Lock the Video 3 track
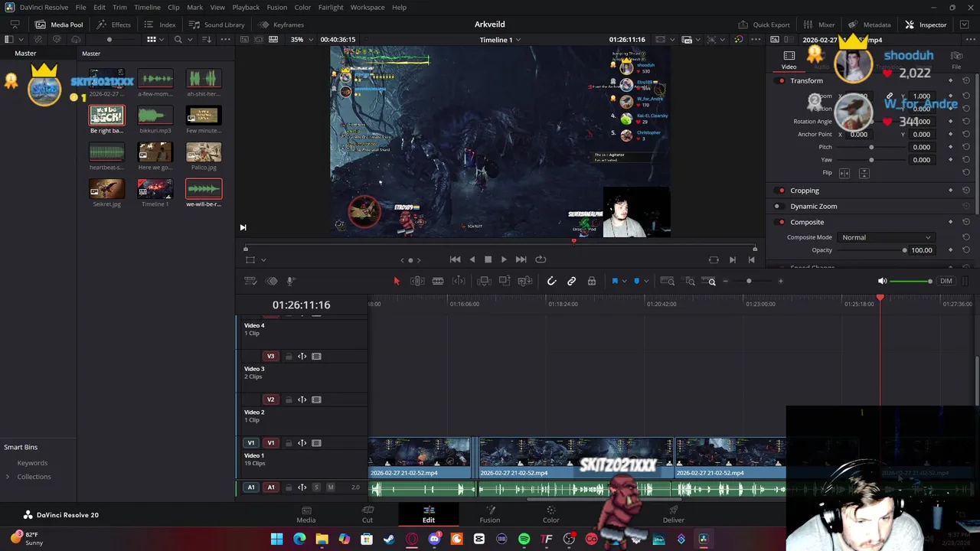Viewport: 980px width, 551px height. click(x=289, y=356)
